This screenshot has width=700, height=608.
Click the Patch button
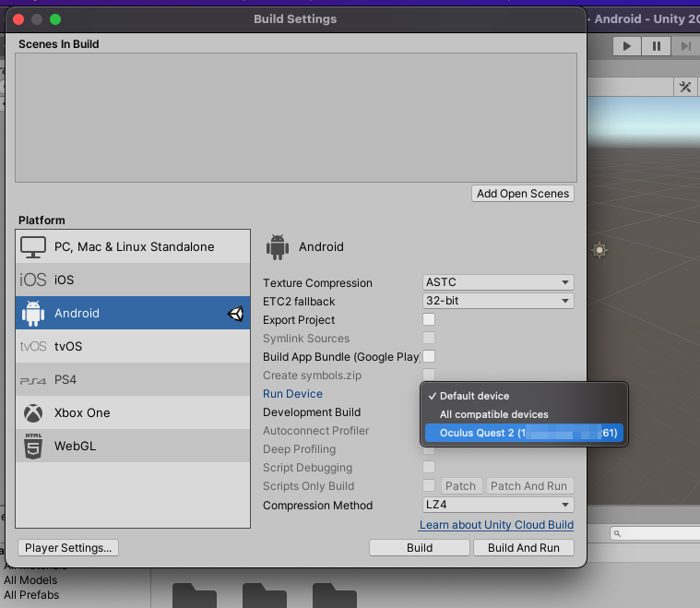461,486
